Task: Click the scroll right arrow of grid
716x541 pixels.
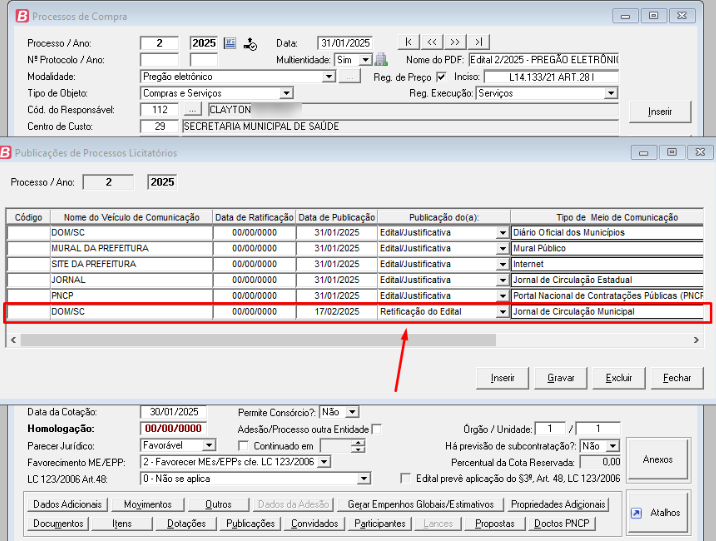Action: click(x=696, y=340)
